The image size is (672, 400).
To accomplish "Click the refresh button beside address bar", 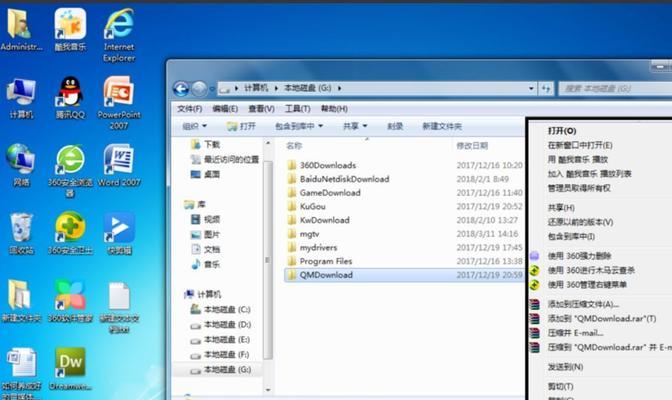I will coord(546,89).
